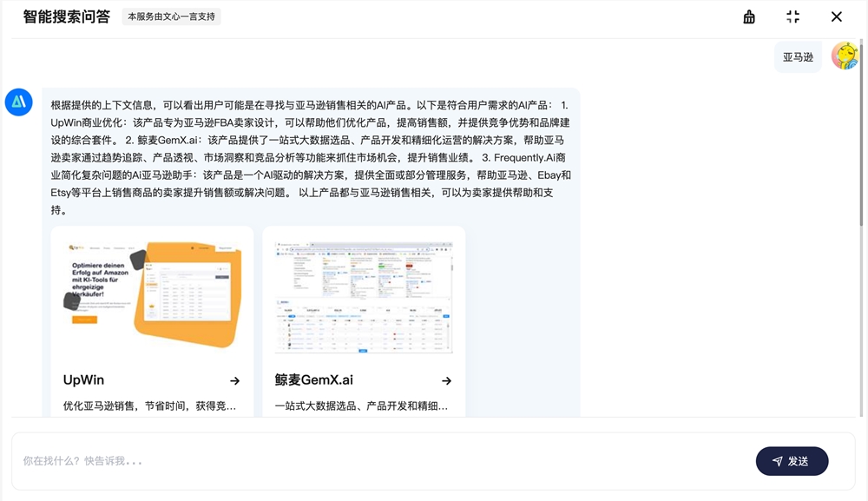This screenshot has width=868, height=501.
Task: Click the blue AI assistant avatar icon
Action: (18, 101)
